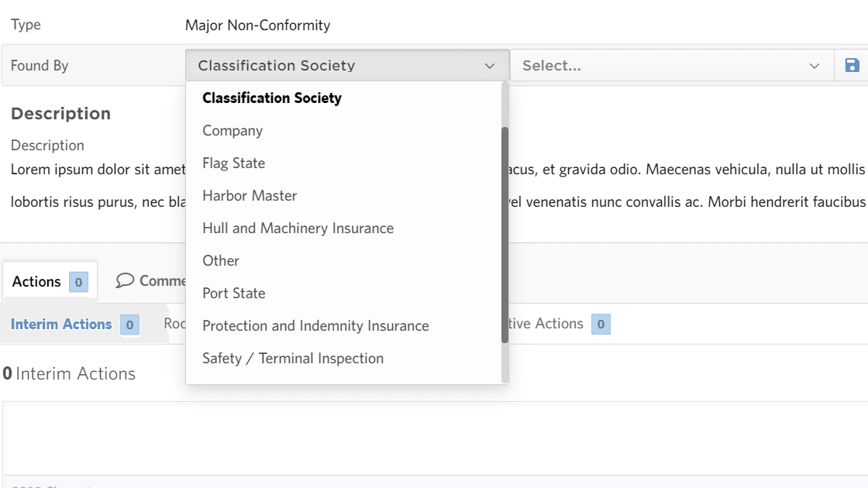Select Hull and Machinery Insurance option

[x=298, y=229]
